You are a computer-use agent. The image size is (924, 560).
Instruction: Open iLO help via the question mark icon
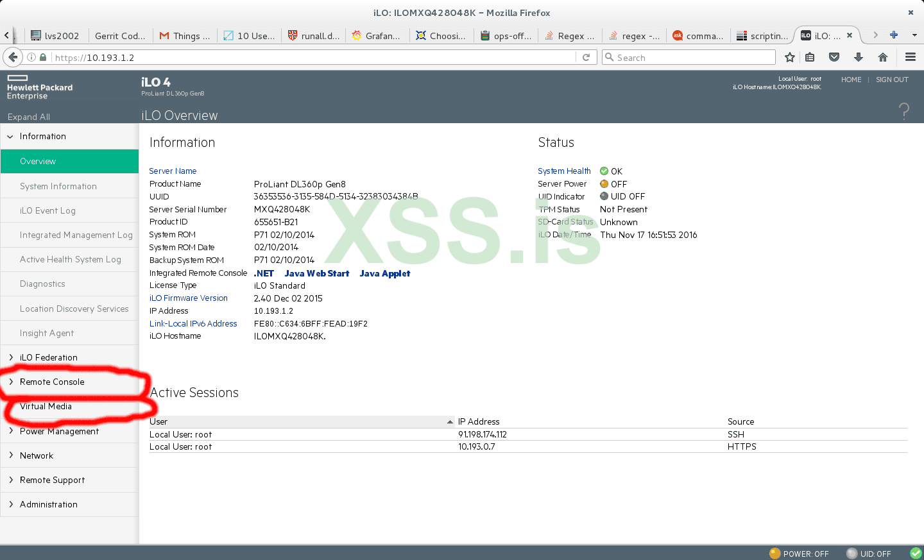click(904, 111)
